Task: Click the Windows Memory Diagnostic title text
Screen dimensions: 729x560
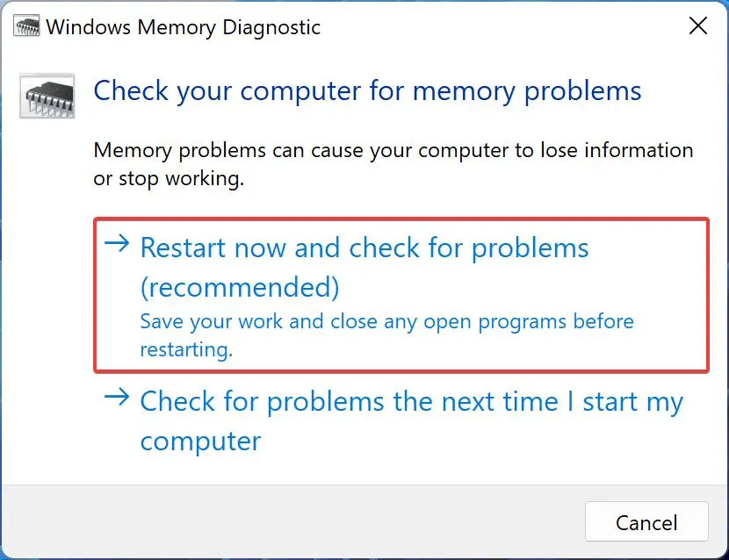Action: 184,27
